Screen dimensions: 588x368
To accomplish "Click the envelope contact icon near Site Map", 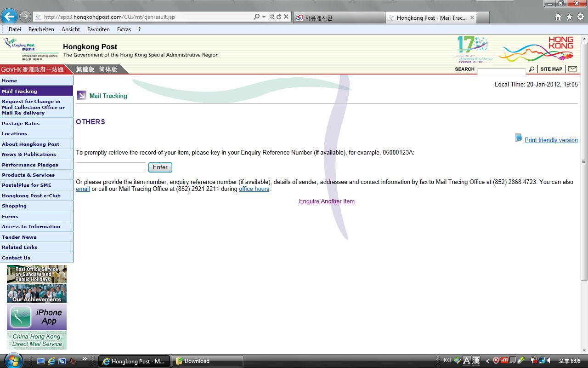I will [572, 69].
